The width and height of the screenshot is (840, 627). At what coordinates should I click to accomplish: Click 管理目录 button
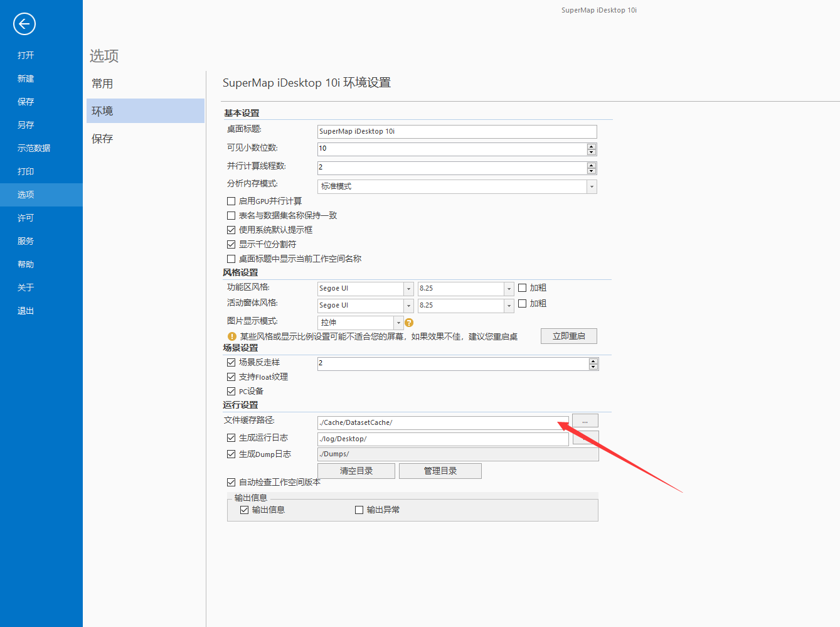(440, 471)
